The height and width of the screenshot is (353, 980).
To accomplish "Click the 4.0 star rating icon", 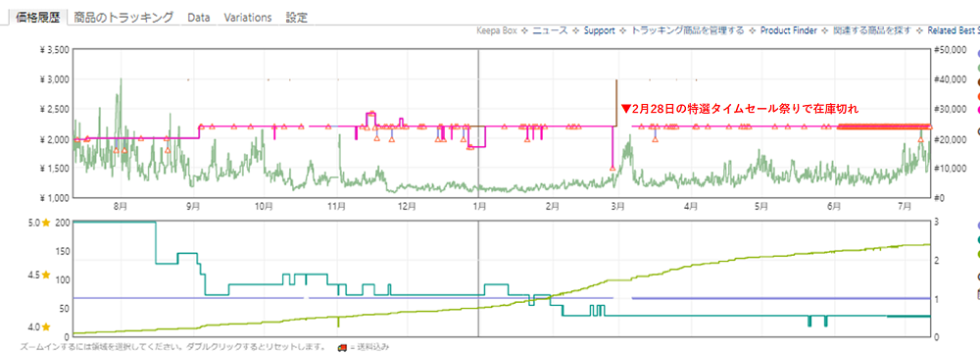I will 46,327.
